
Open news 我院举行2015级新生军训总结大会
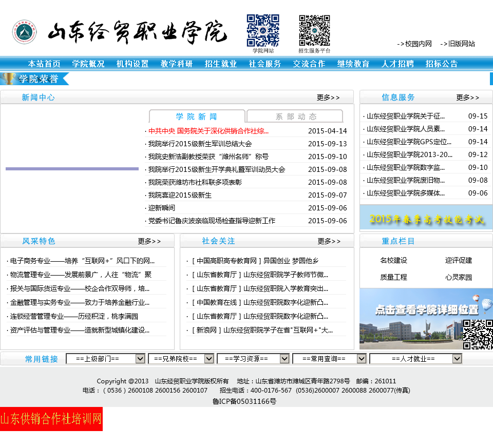(200, 144)
